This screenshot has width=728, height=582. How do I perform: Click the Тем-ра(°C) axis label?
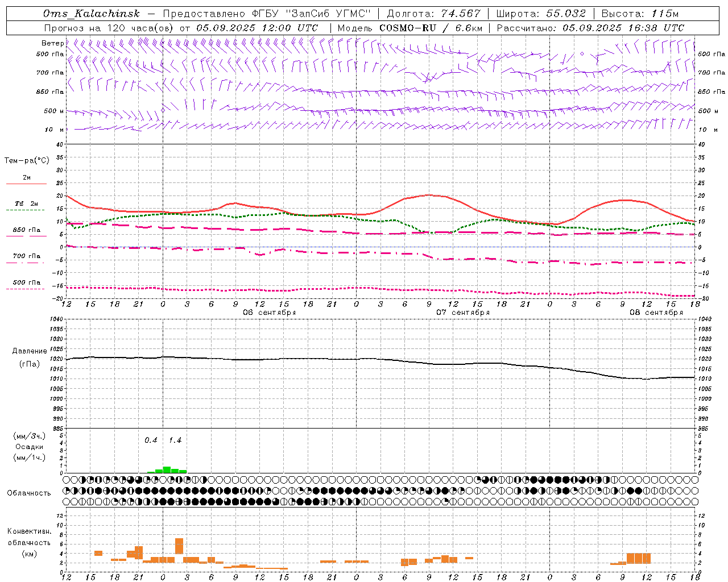[27, 160]
